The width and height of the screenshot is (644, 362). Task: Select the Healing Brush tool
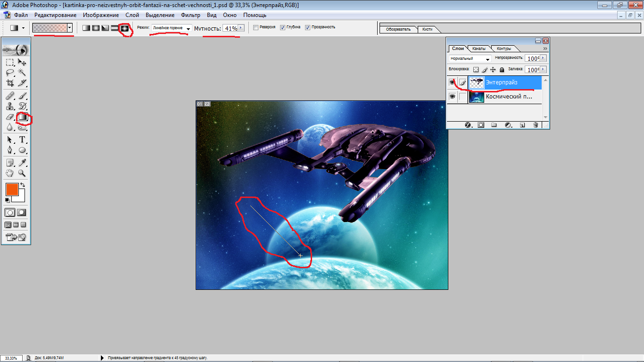10,96
